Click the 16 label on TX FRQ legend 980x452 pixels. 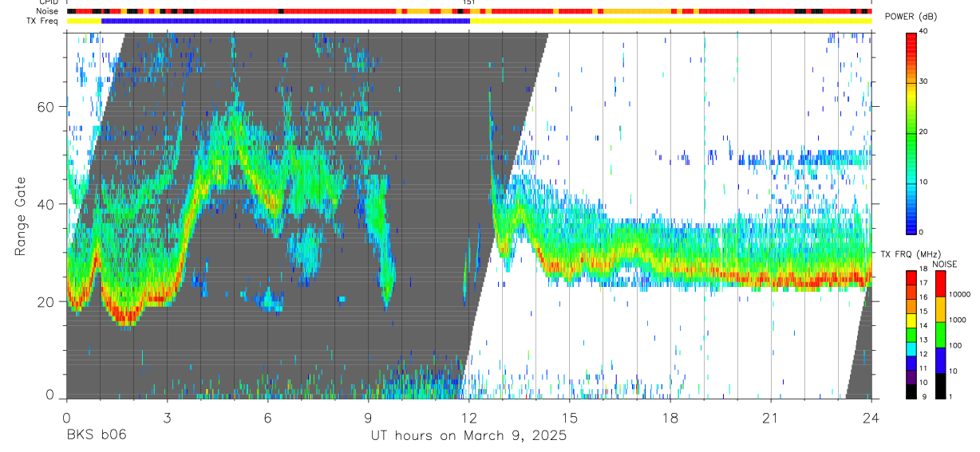[923, 297]
